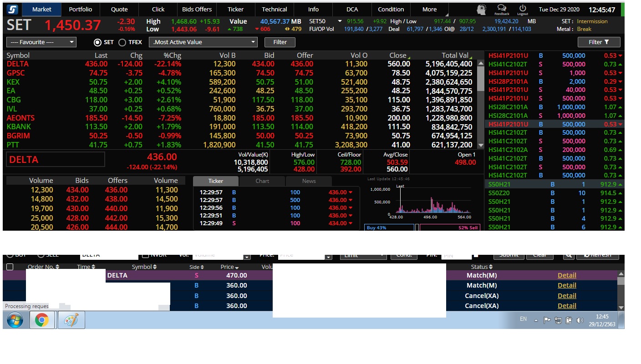Sort orders by Order No. column
641x364 pixels.
point(43,267)
